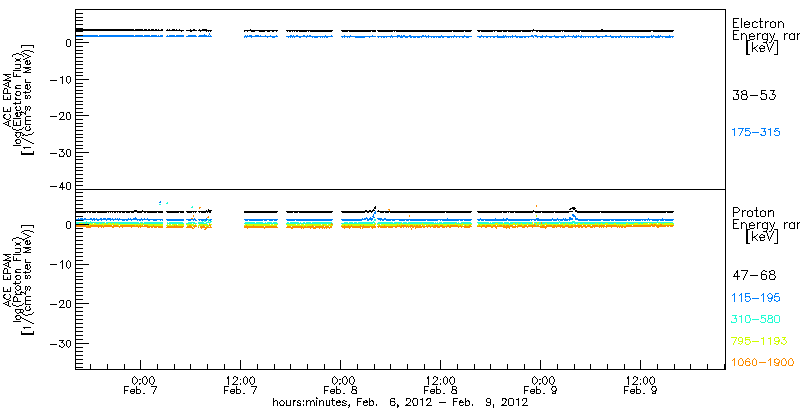The image size is (800, 410).
Task: Click the Proton legend heading
Action: pyautogui.click(x=753, y=213)
